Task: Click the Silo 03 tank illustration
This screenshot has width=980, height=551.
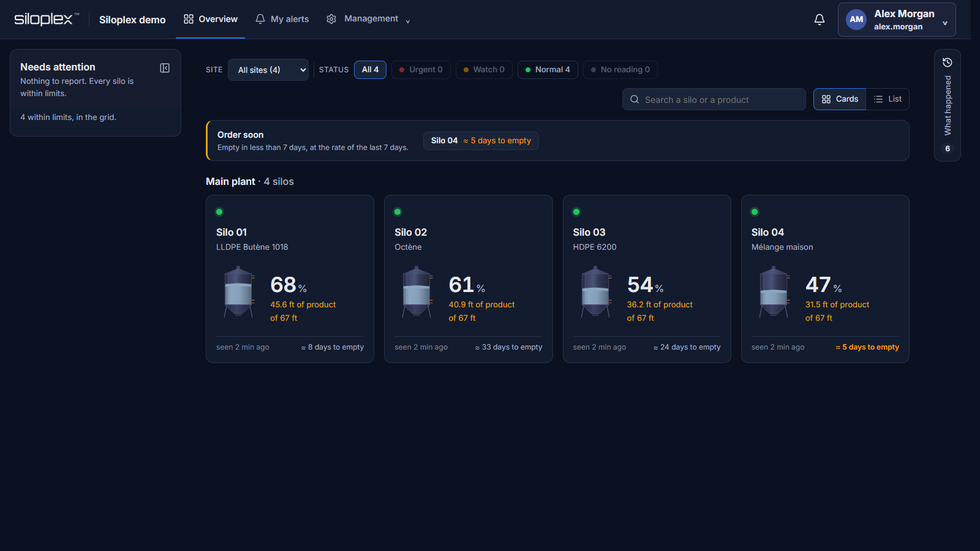Action: point(595,291)
